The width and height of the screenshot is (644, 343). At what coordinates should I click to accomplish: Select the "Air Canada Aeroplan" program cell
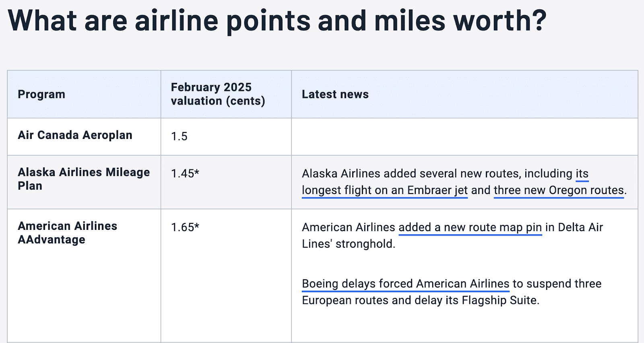point(75,135)
